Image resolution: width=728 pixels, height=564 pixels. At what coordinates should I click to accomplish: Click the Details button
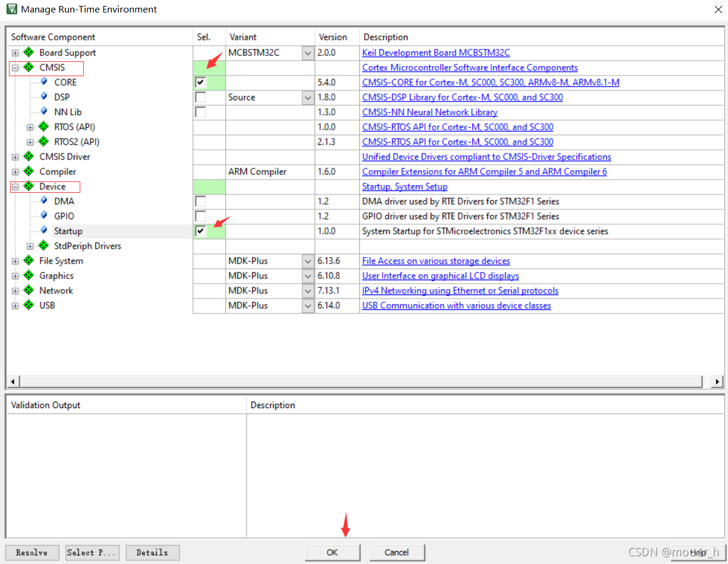click(x=152, y=553)
